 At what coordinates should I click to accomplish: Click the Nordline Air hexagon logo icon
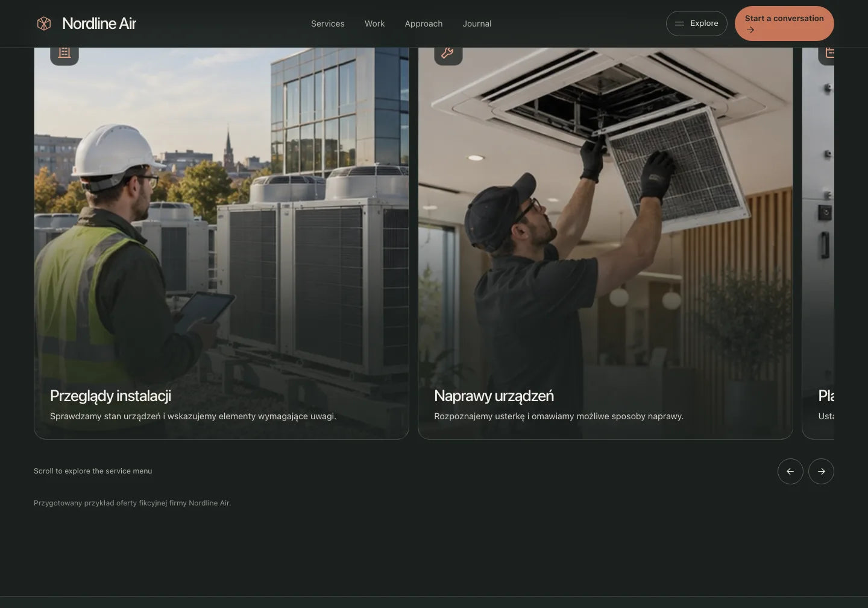click(x=44, y=24)
